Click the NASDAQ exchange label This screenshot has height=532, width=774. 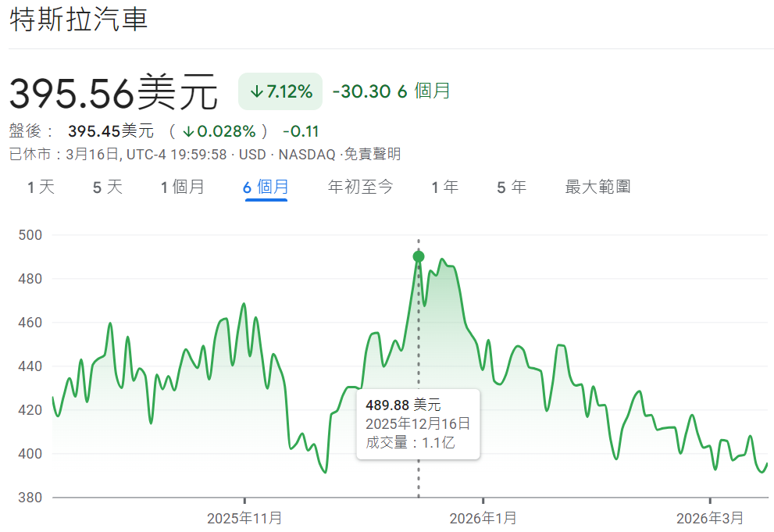coord(308,154)
